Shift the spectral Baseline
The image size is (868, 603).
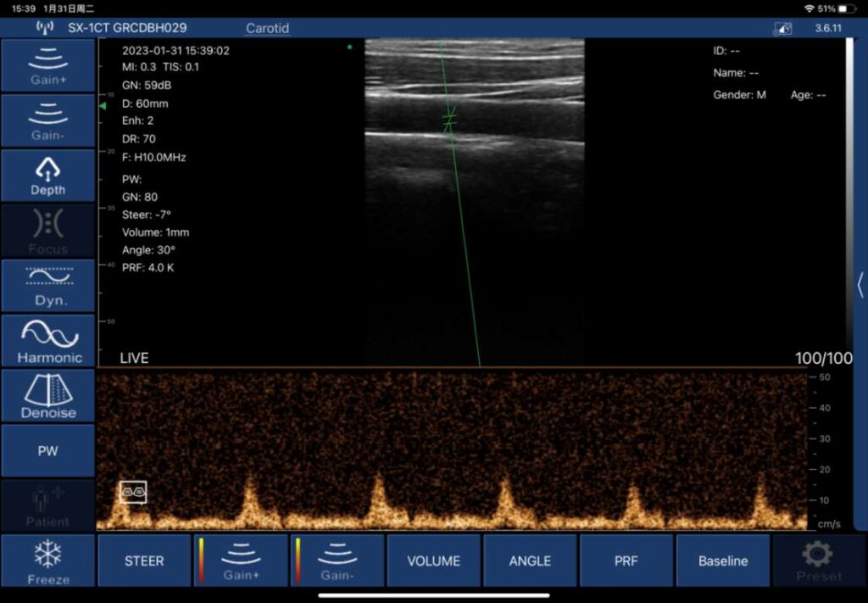coord(723,561)
